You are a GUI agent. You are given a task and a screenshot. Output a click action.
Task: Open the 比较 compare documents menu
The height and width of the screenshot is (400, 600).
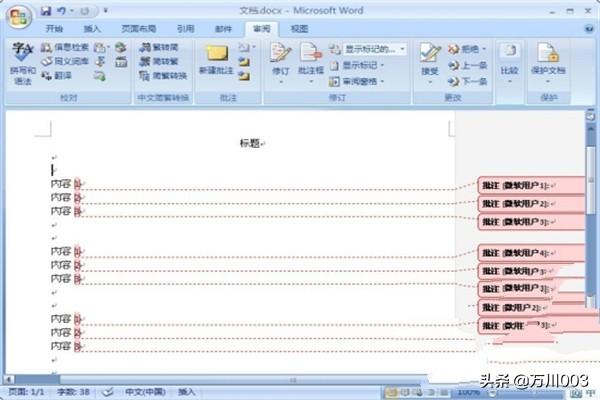(510, 63)
